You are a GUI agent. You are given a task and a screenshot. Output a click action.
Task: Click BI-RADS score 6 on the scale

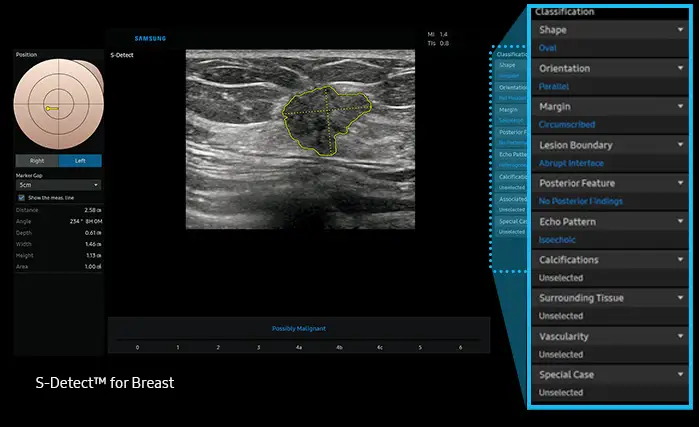click(x=461, y=347)
